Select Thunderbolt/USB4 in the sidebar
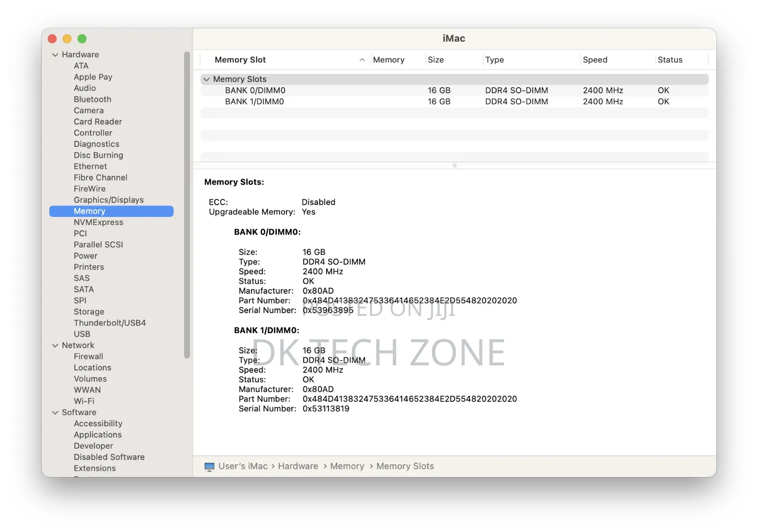Viewport: 758px width, 532px height. point(109,323)
